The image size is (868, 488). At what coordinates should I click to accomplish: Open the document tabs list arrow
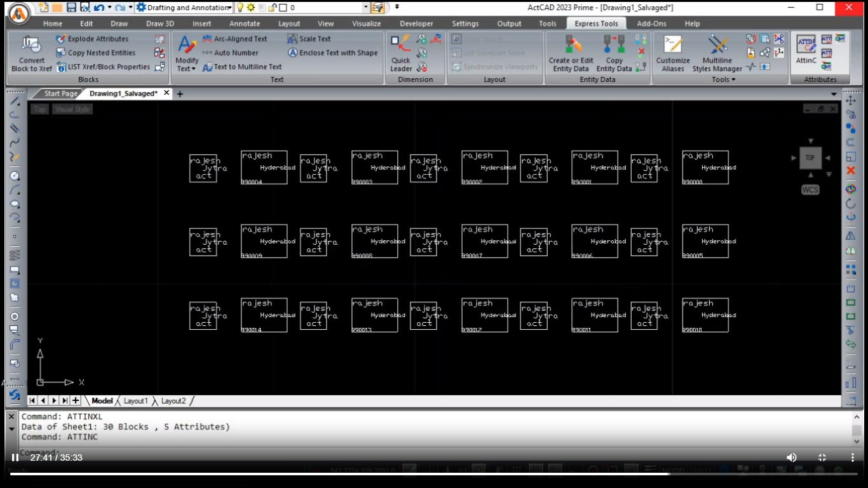coord(834,94)
